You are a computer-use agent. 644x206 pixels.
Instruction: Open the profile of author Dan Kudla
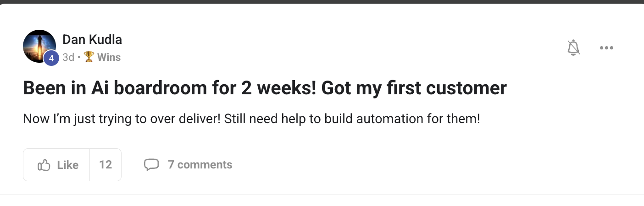(92, 40)
